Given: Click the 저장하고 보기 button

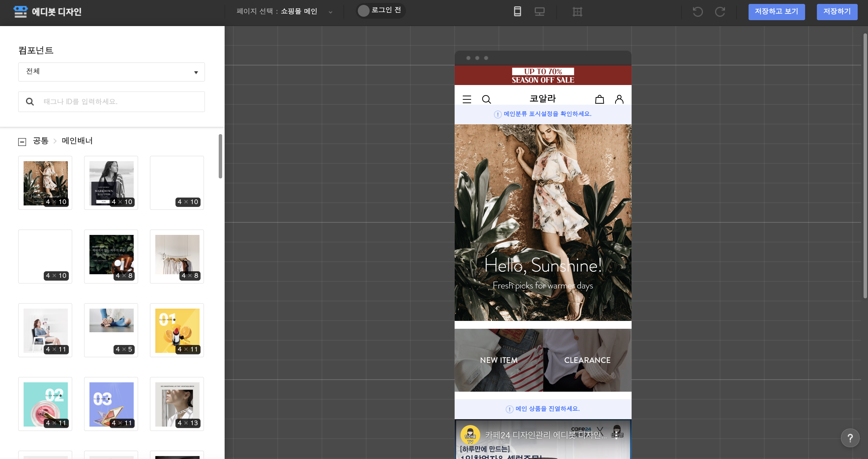Looking at the screenshot, I should pyautogui.click(x=776, y=12).
